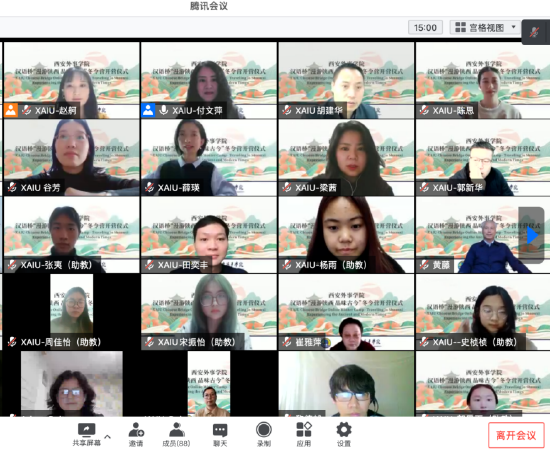
Task: Select XAIU-薛瑛 video tile
Action: 209,157
